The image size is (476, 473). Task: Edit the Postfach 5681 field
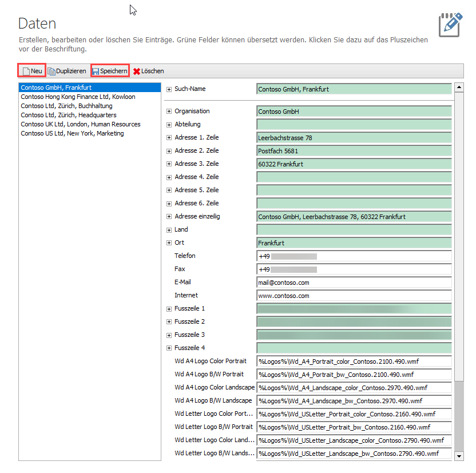pyautogui.click(x=354, y=151)
